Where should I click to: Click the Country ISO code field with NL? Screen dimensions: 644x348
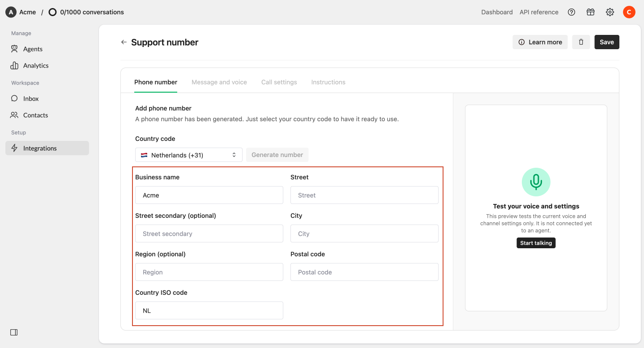(209, 310)
